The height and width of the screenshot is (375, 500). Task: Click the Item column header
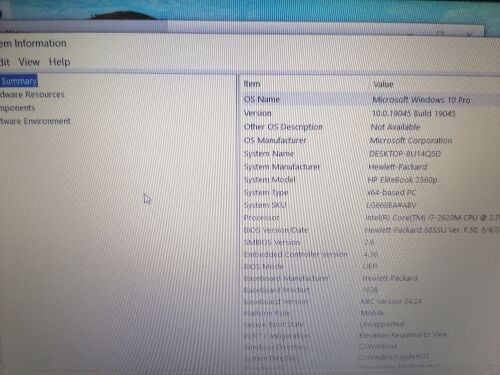click(252, 84)
